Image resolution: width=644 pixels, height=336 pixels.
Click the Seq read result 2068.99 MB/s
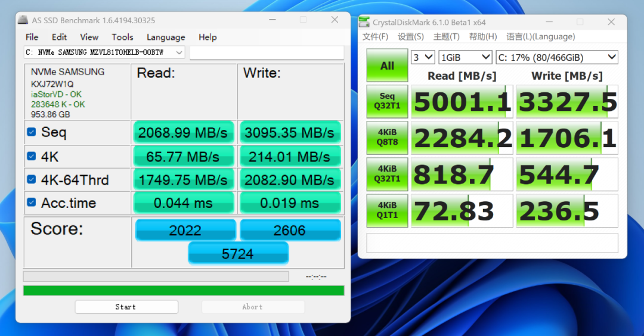(183, 132)
